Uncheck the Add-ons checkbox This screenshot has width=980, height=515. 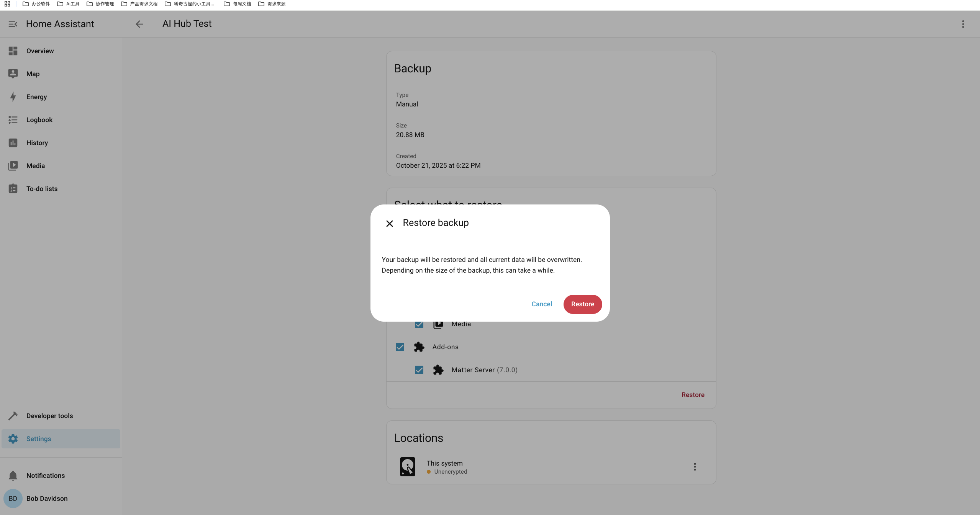pos(400,347)
